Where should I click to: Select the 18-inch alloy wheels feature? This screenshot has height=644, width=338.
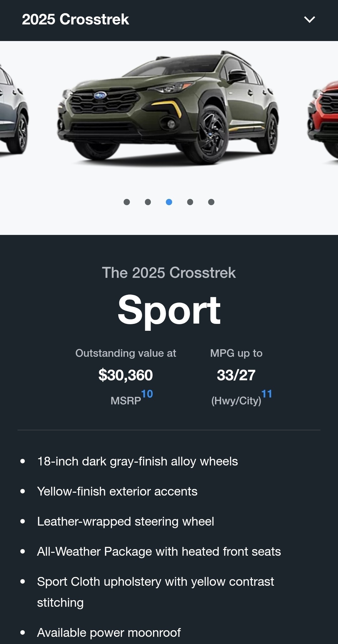[137, 461]
